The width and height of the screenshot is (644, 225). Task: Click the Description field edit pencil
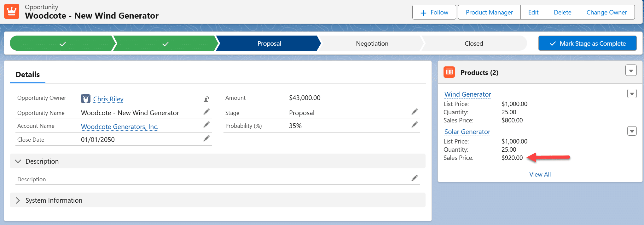coord(415,178)
